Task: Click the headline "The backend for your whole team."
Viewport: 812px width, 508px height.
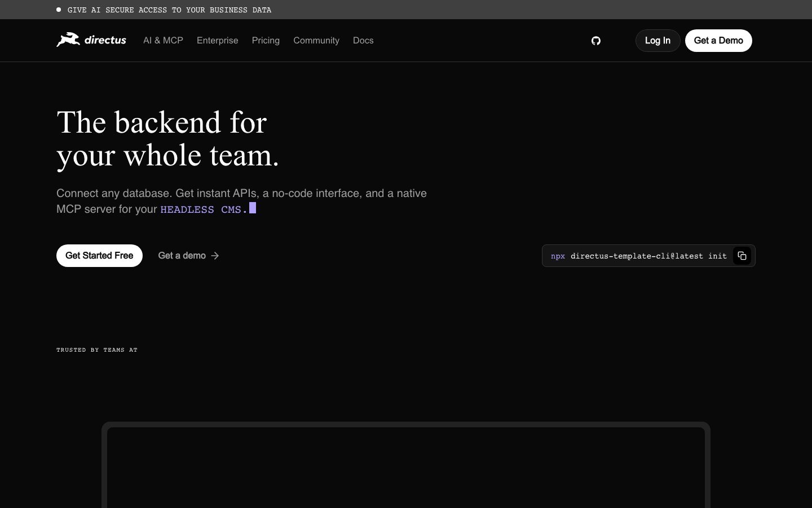Action: (x=168, y=139)
